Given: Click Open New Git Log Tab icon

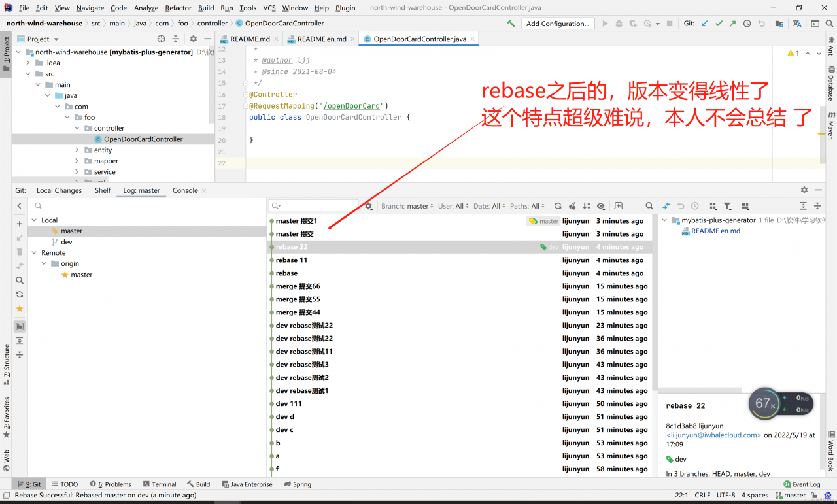Looking at the screenshot, I should tap(619, 206).
